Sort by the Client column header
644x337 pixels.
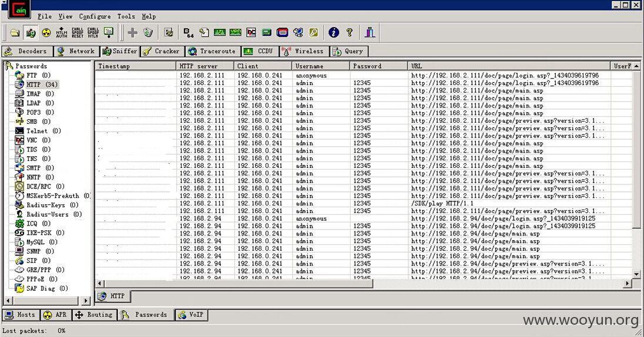(x=263, y=66)
